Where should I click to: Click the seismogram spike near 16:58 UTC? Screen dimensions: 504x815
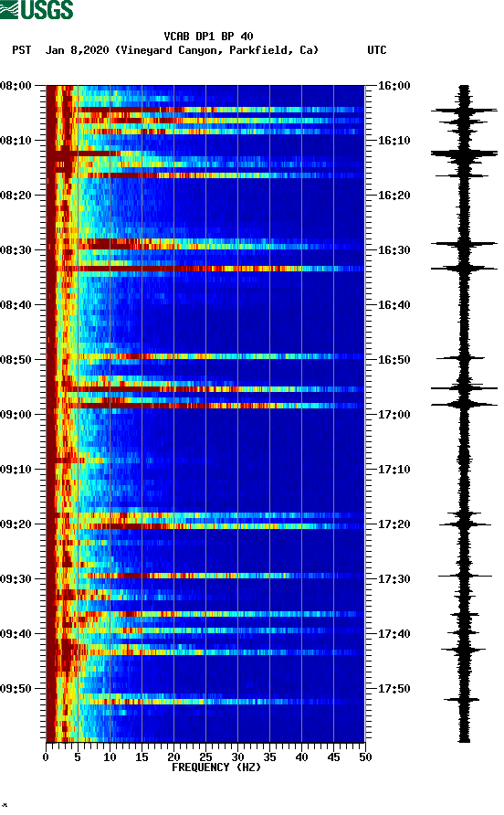464,404
